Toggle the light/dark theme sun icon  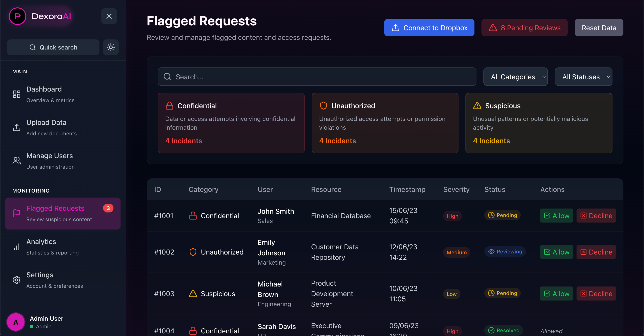110,47
